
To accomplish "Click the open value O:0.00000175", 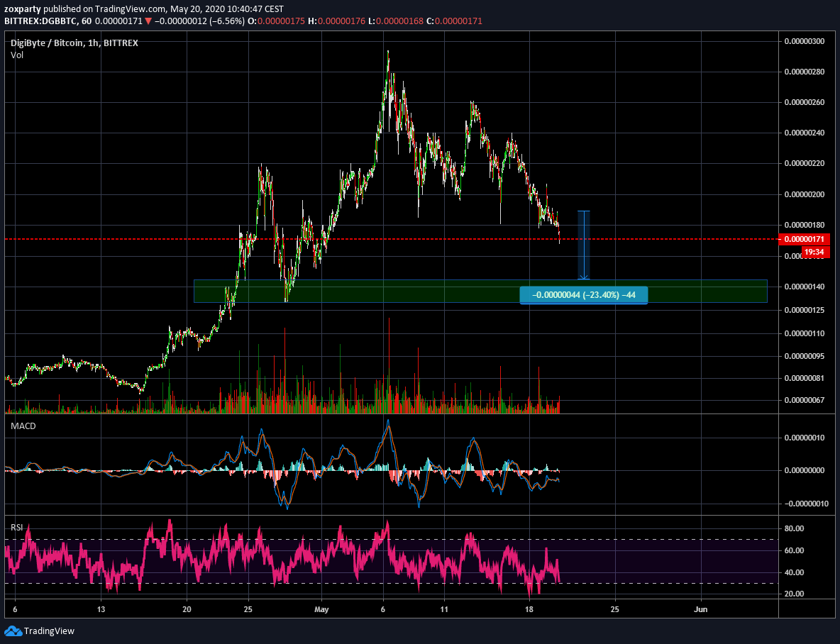I will pyautogui.click(x=277, y=21).
